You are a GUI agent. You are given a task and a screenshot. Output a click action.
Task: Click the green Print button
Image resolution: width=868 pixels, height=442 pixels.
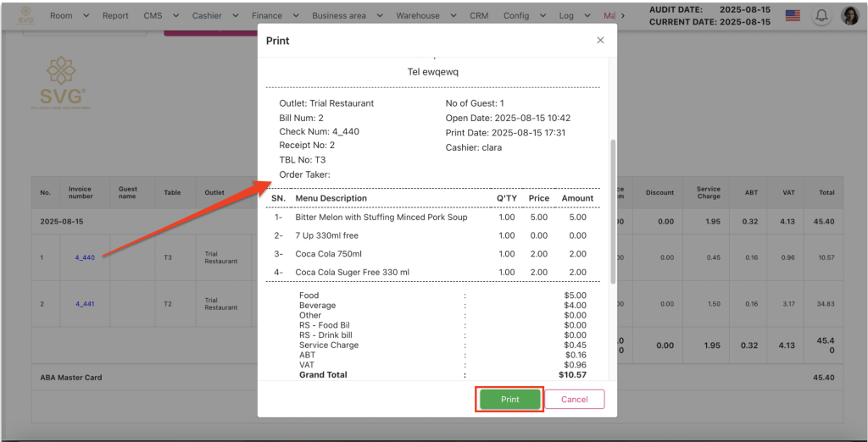[x=509, y=400]
